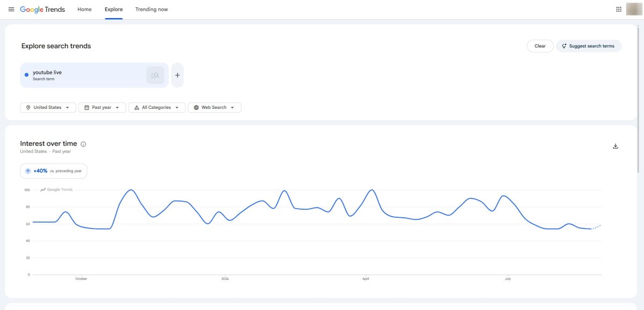Viewport: 644px width, 310px height.
Task: Click the dotted forecast end of the trend line
Action: coord(596,227)
